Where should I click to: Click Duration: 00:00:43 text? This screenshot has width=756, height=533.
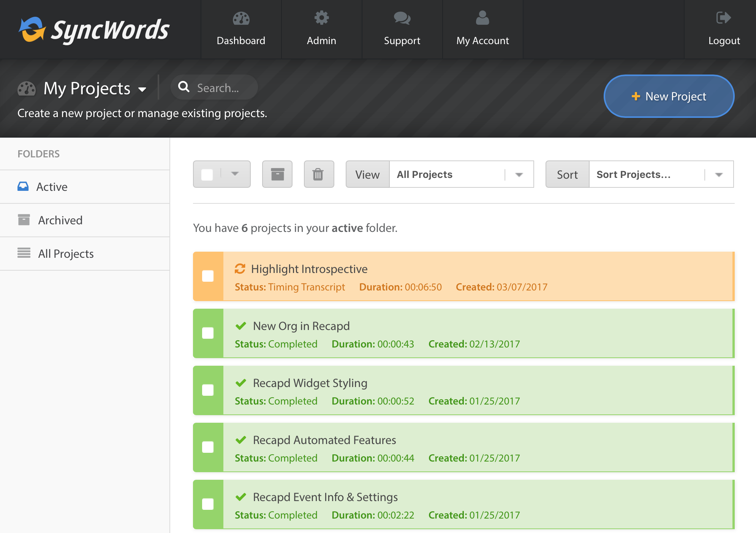click(x=373, y=344)
